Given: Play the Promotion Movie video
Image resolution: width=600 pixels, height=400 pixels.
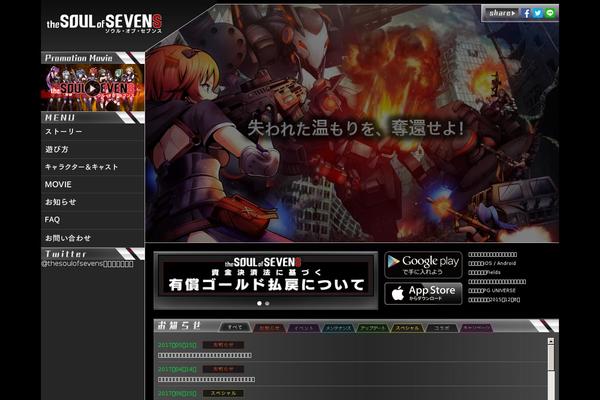Looking at the screenshot, I should click(92, 88).
